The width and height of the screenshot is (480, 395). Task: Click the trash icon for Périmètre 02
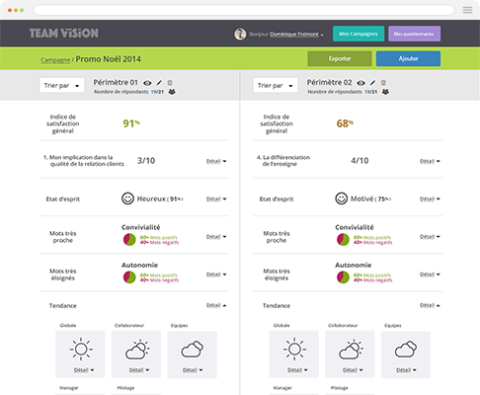(383, 83)
